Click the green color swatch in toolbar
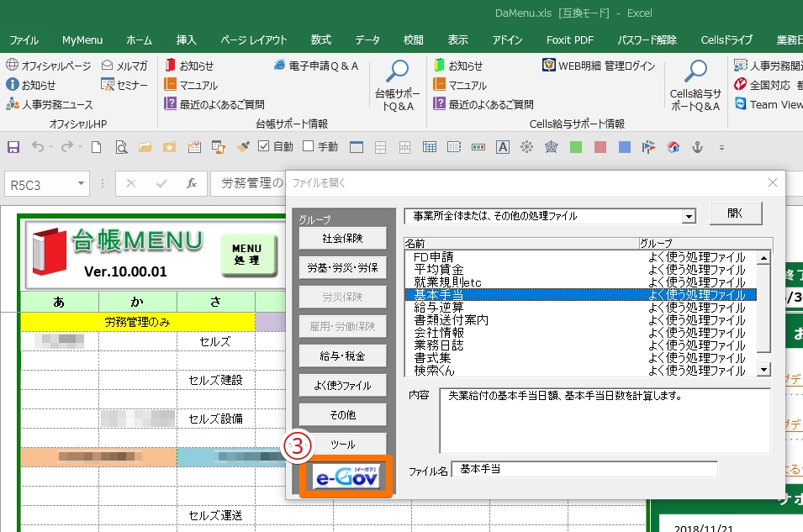This screenshot has height=532, width=803. 576,147
